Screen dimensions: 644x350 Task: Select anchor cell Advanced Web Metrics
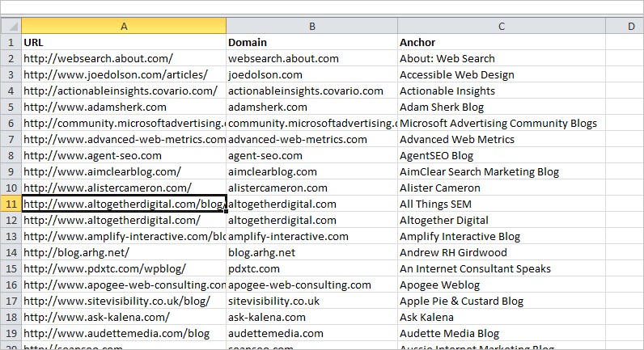(x=502, y=139)
